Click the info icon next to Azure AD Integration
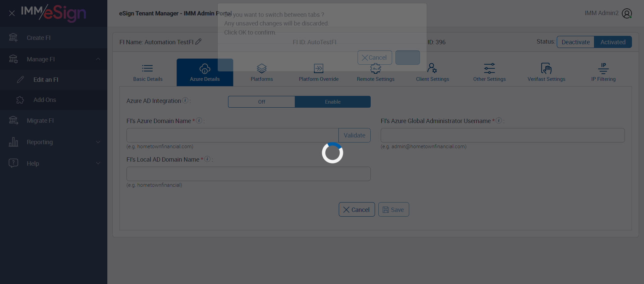The image size is (644, 284). (x=185, y=101)
